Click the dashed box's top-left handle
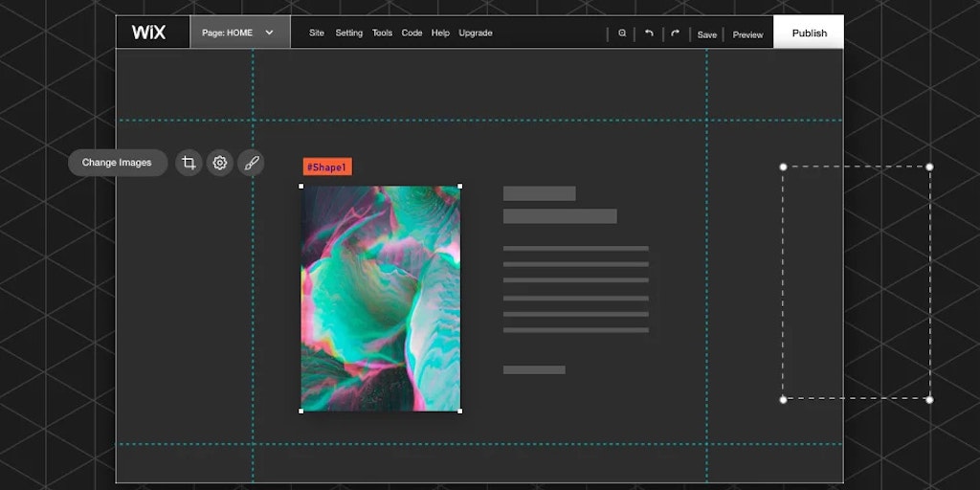This screenshot has width=980, height=490. tap(783, 167)
